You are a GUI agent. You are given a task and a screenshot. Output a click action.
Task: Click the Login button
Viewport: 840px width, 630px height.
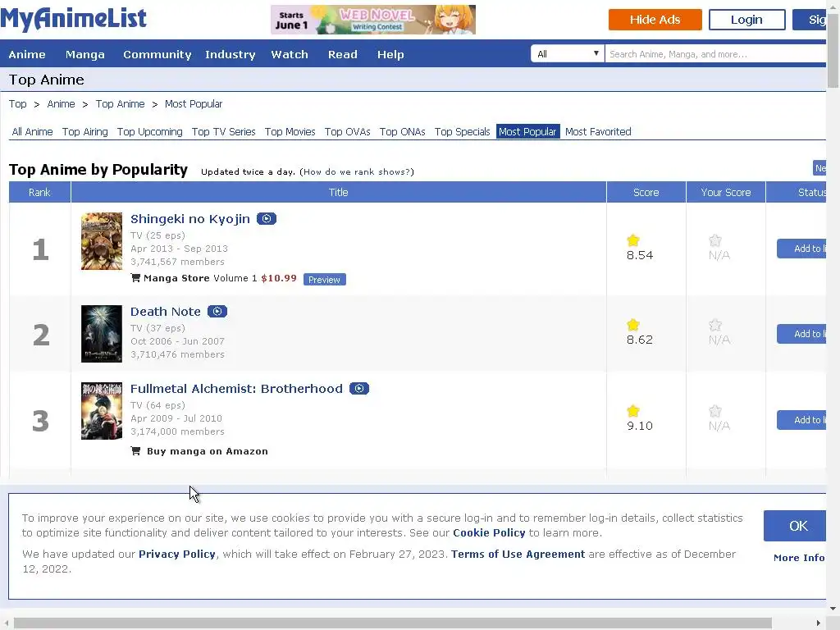point(746,20)
